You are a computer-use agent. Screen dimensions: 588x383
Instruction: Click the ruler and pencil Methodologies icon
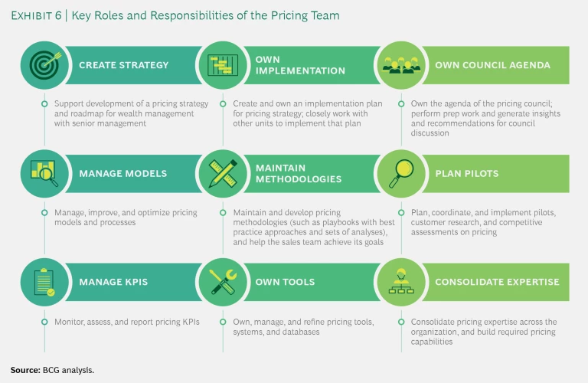[221, 173]
